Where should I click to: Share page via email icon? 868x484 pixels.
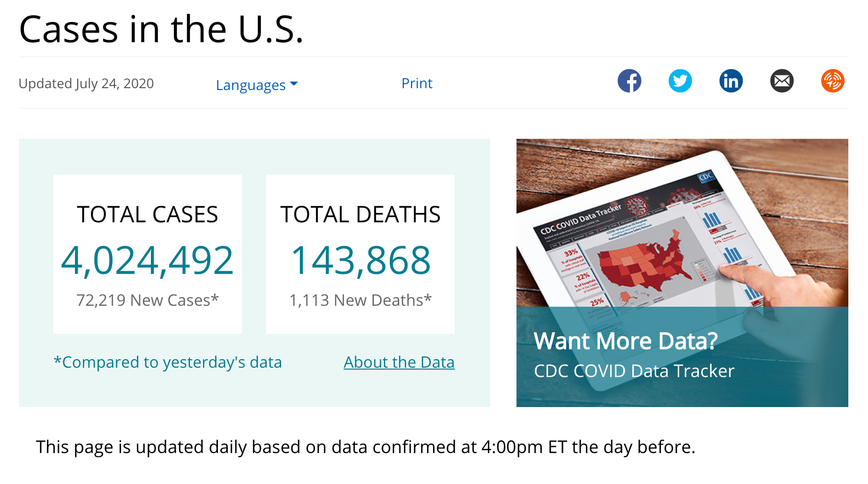coord(782,81)
